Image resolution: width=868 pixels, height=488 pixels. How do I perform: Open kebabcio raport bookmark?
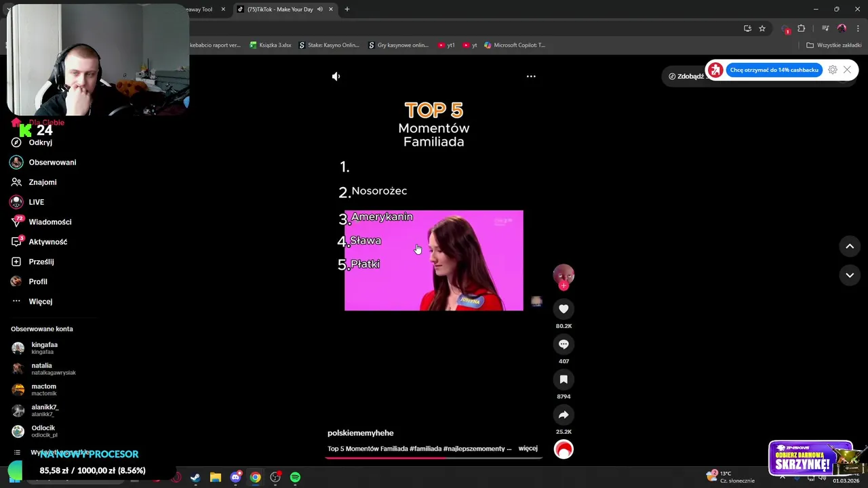click(216, 45)
